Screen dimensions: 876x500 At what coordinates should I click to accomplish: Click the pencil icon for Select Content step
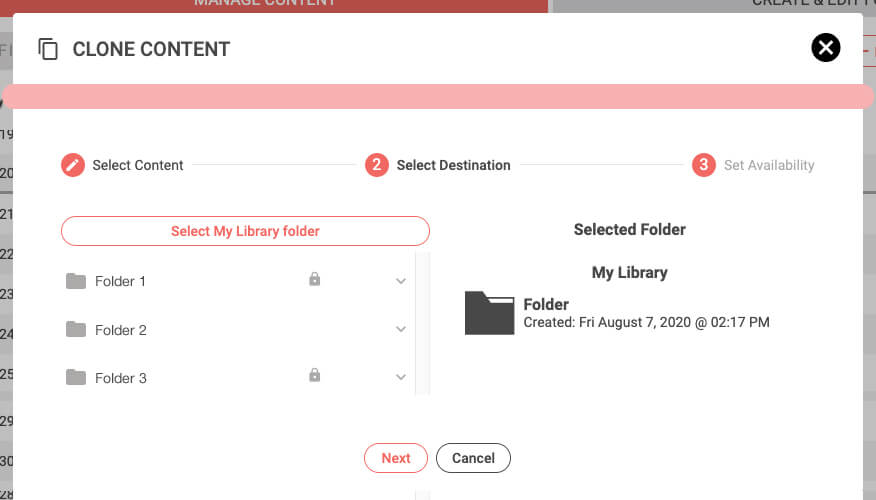pyautogui.click(x=72, y=165)
